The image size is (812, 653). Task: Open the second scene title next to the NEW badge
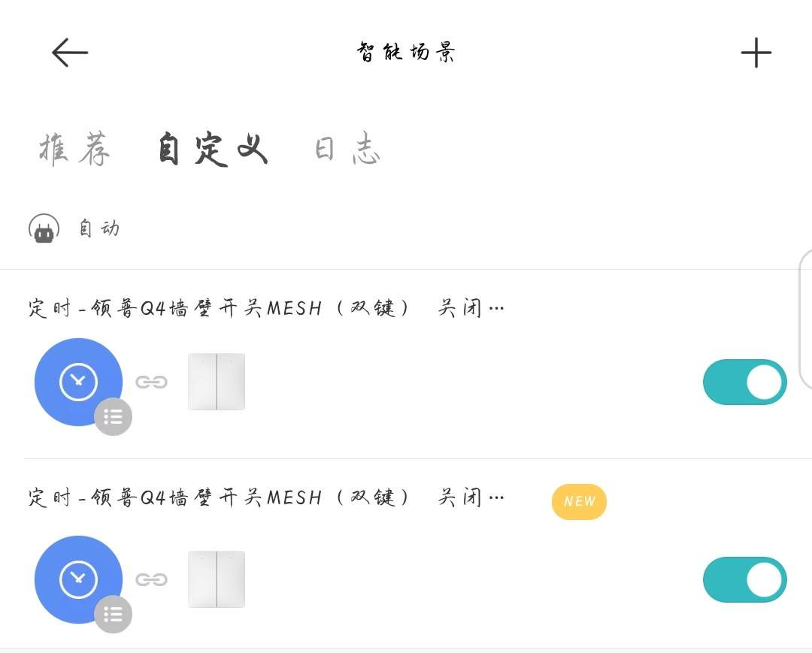click(x=265, y=497)
